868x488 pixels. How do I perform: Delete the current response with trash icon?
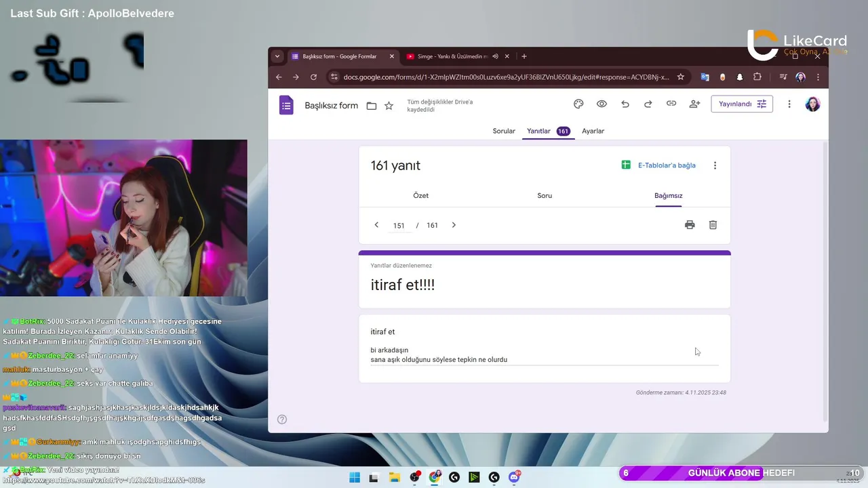[713, 225]
